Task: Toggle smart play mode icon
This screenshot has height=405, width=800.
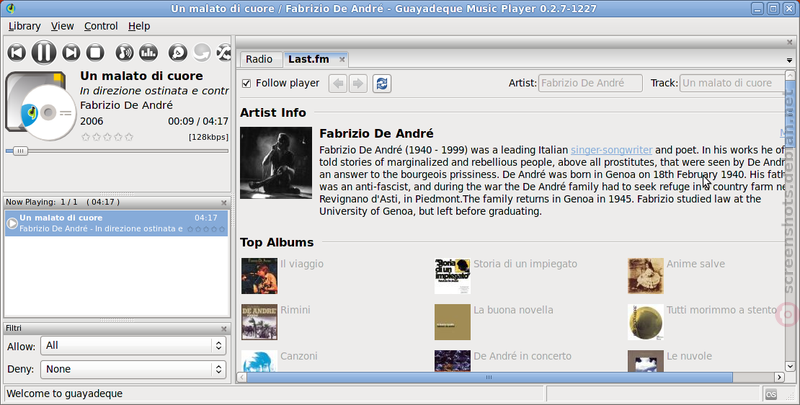Action: [178, 53]
